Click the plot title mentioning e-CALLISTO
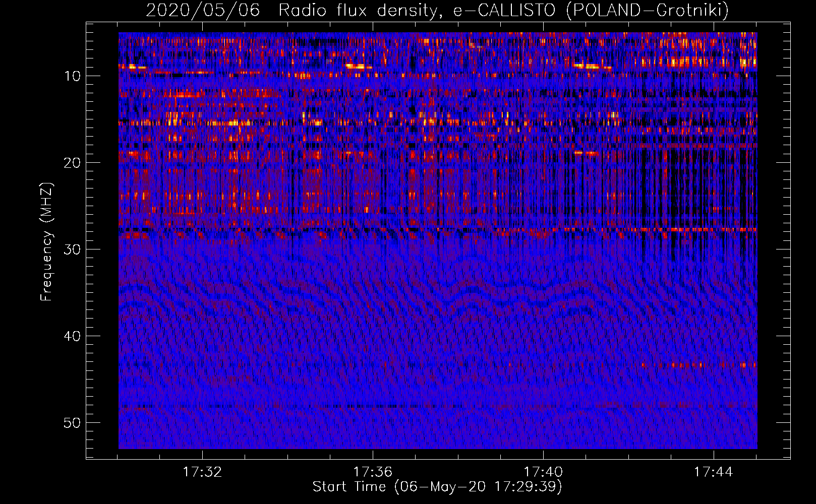816x504 pixels. [x=437, y=10]
